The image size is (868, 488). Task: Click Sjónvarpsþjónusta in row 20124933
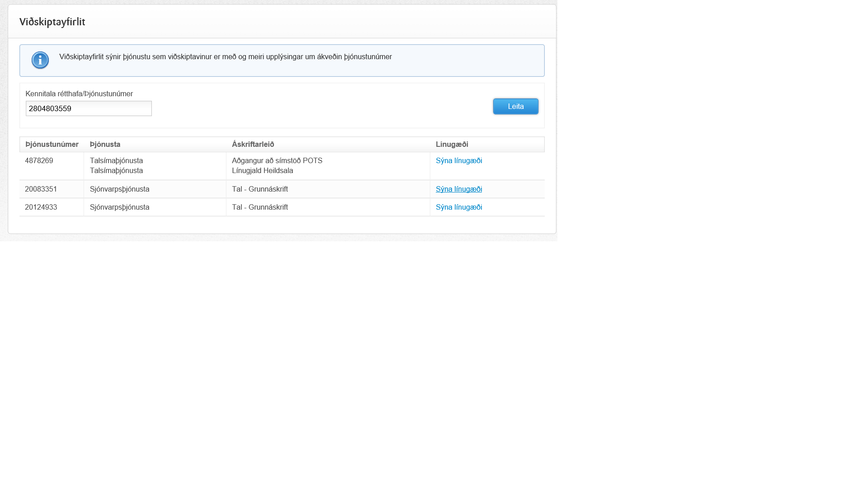[119, 207]
